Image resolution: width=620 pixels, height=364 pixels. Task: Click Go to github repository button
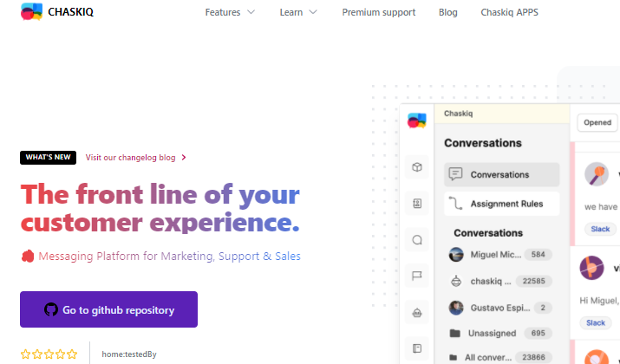(x=108, y=309)
